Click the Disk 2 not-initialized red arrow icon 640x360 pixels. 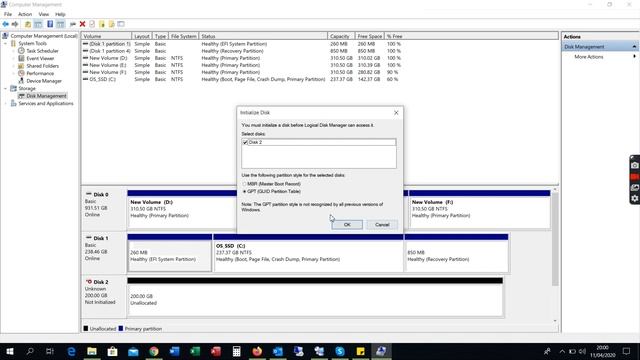tap(89, 282)
